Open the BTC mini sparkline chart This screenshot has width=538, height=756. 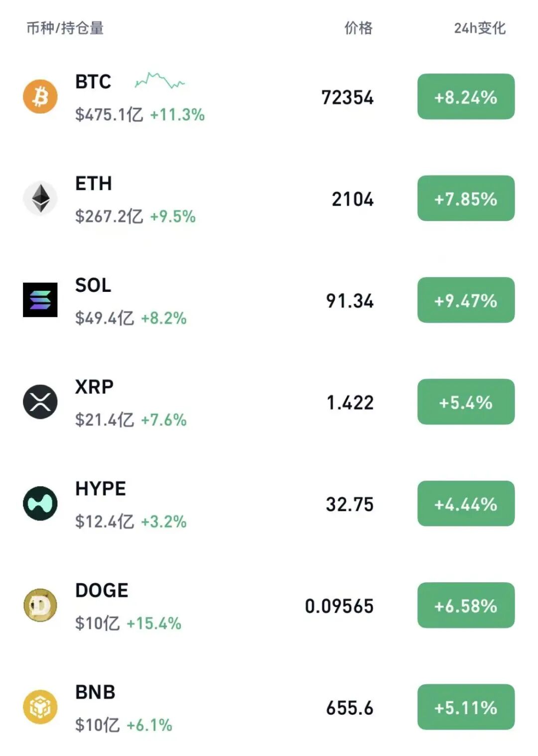(159, 81)
